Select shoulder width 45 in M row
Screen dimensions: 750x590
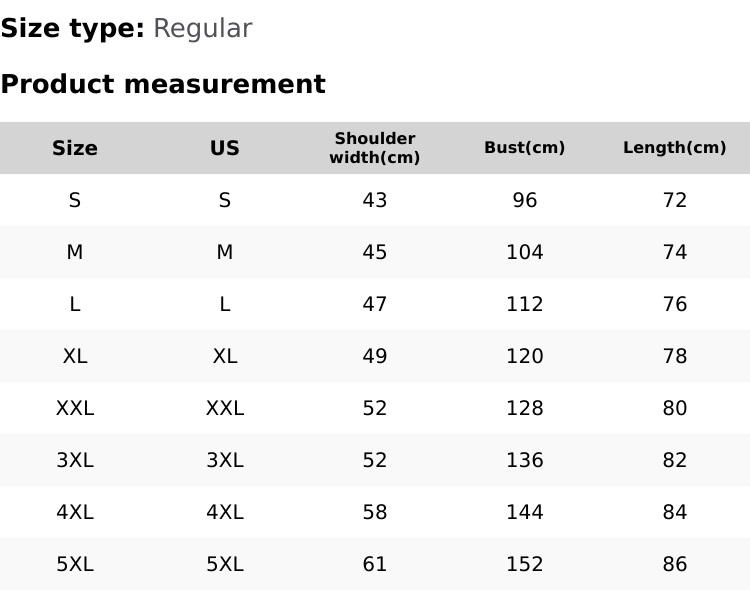[x=375, y=252]
